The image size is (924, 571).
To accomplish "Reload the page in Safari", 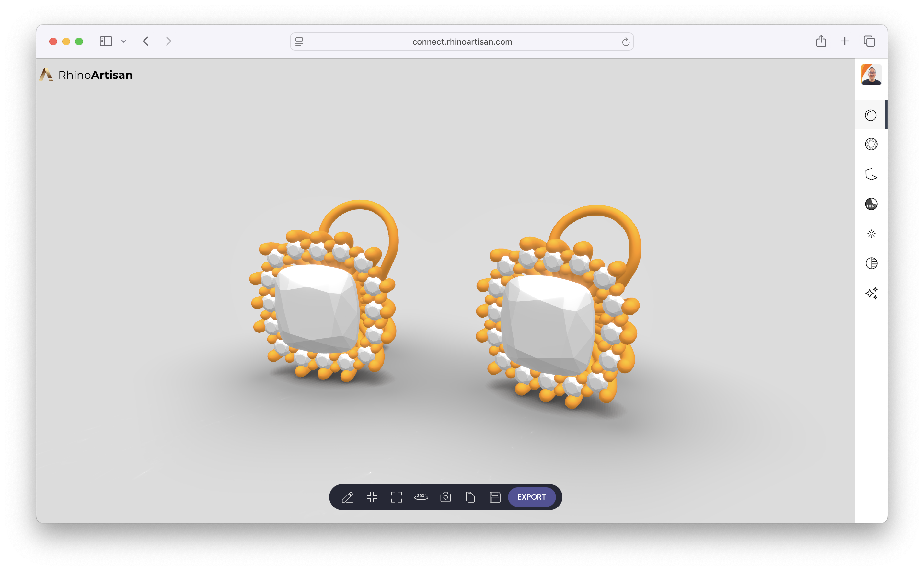I will coord(625,41).
